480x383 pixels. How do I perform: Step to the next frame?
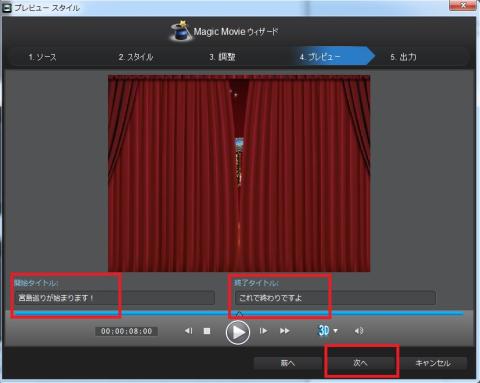pos(263,331)
